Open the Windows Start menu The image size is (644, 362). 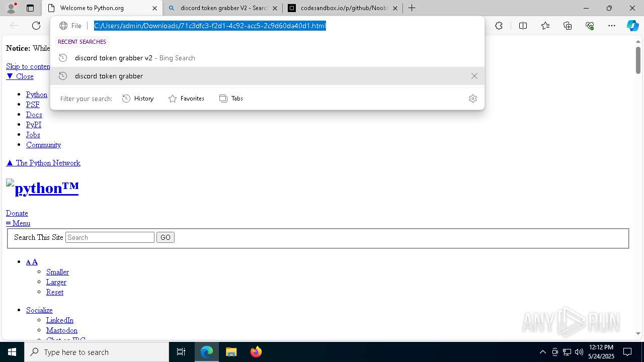coord(12,352)
